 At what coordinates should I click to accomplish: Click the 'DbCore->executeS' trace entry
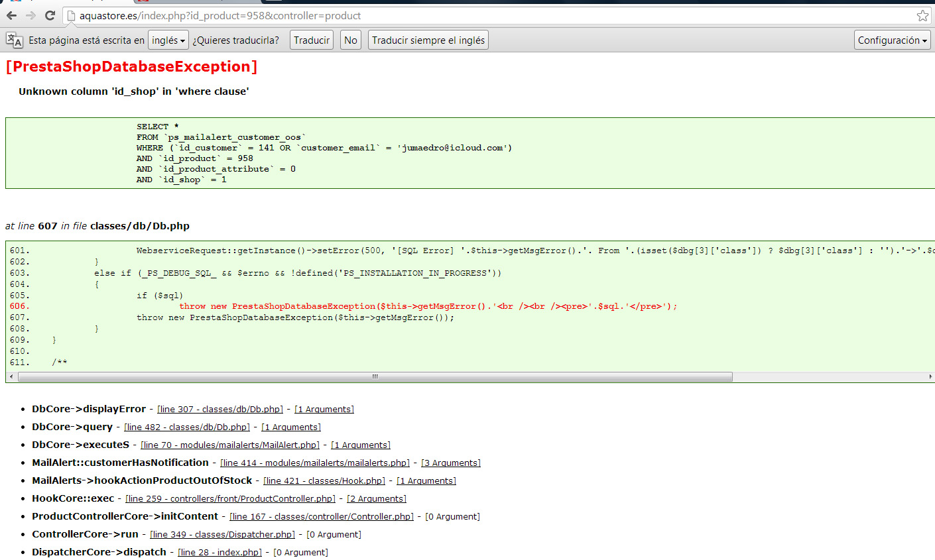(x=80, y=445)
